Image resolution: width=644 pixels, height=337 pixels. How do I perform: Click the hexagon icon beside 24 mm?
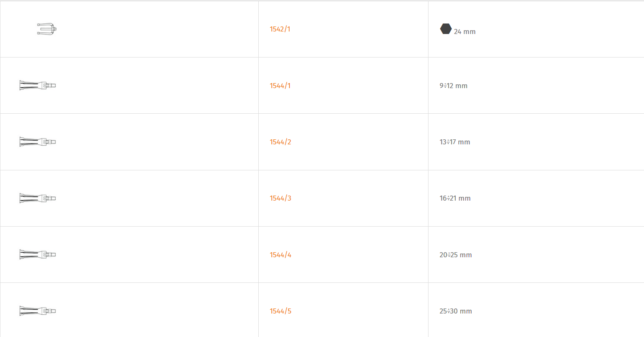446,29
